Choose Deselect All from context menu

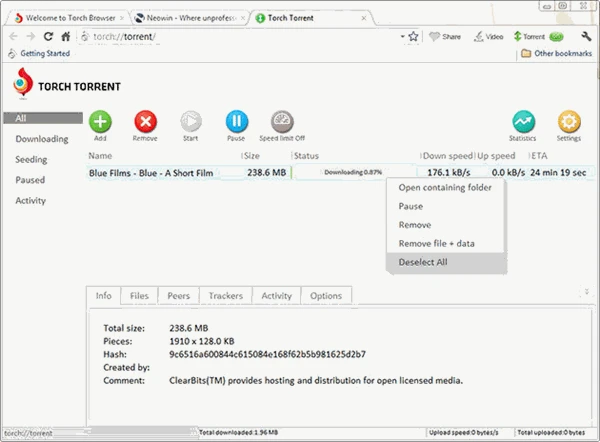click(x=447, y=263)
